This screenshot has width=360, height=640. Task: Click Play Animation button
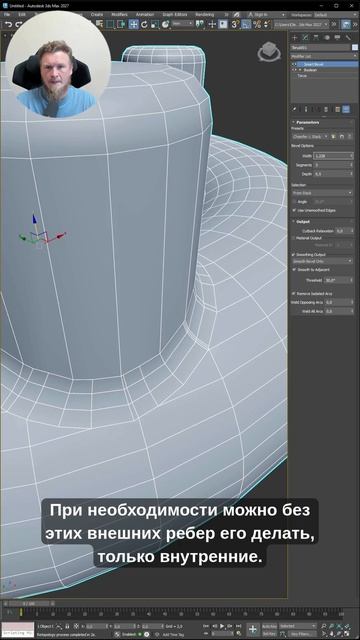(222, 626)
